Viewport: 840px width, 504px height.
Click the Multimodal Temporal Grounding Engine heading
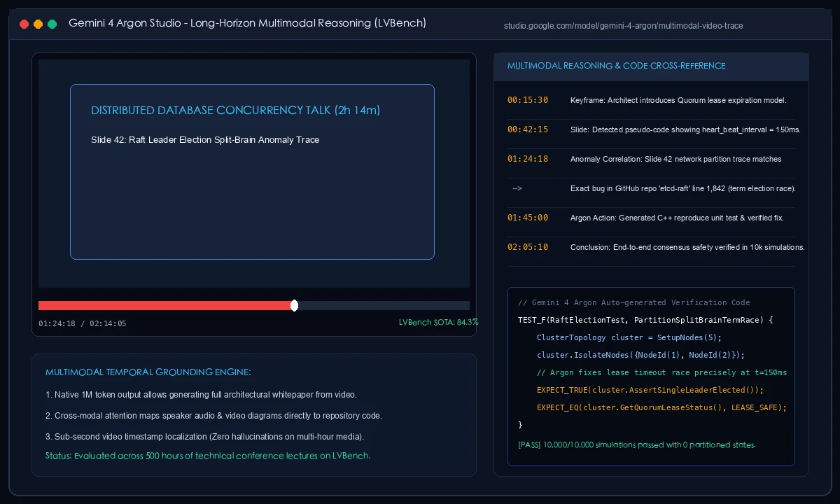148,372
